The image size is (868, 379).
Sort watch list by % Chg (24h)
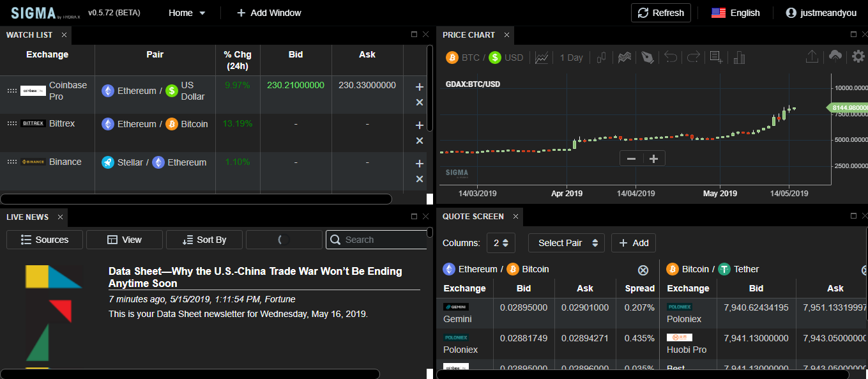click(238, 60)
